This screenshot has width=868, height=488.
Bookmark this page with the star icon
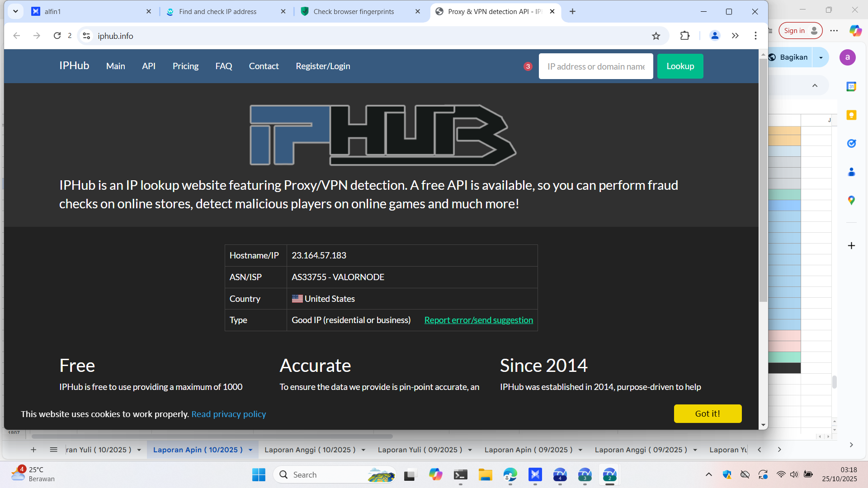point(656,36)
